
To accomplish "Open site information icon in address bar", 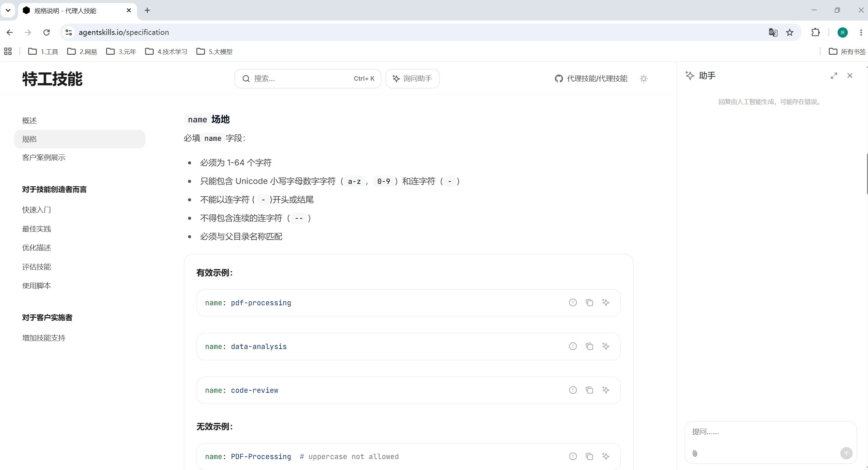I will pos(69,32).
